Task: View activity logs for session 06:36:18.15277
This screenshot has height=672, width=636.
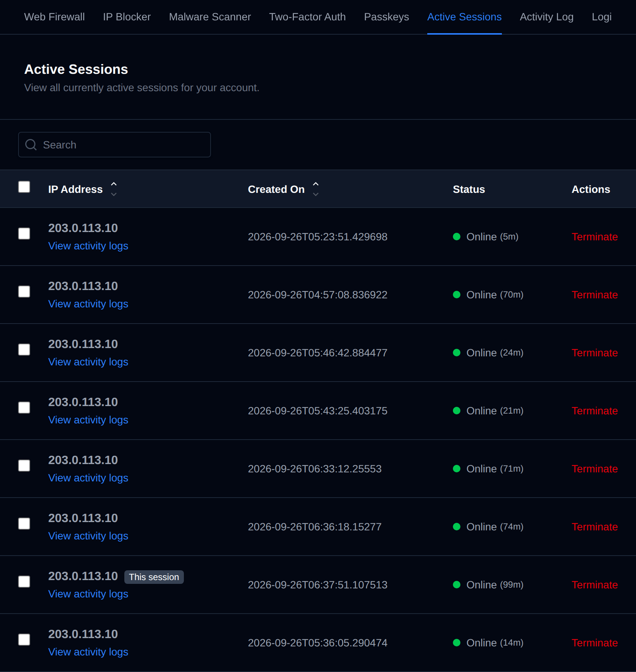Action: click(88, 536)
